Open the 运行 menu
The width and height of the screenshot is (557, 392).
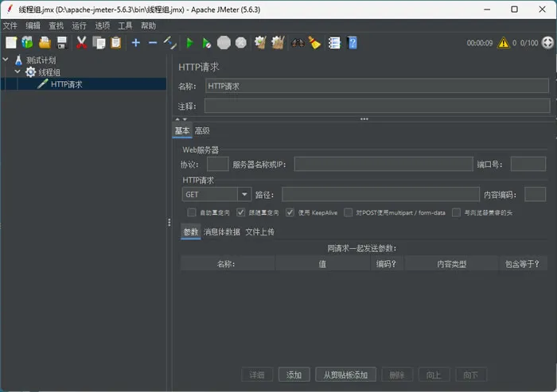tap(80, 25)
